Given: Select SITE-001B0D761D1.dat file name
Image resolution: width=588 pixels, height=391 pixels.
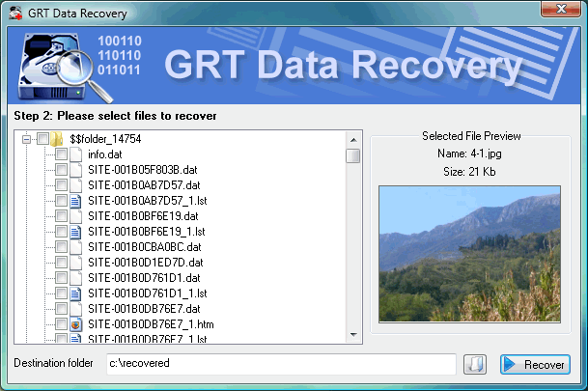Looking at the screenshot, I should [144, 278].
